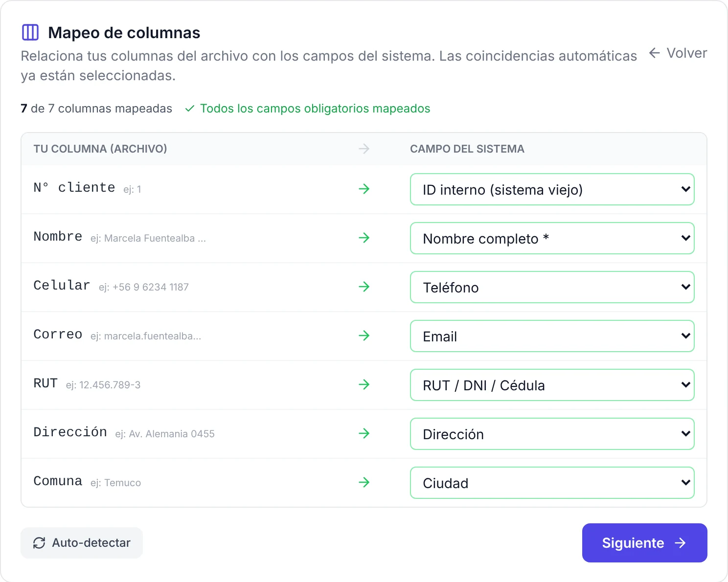Click 'Todos los campos obligatorios mapeados' message
The image size is (728, 582).
[315, 109]
